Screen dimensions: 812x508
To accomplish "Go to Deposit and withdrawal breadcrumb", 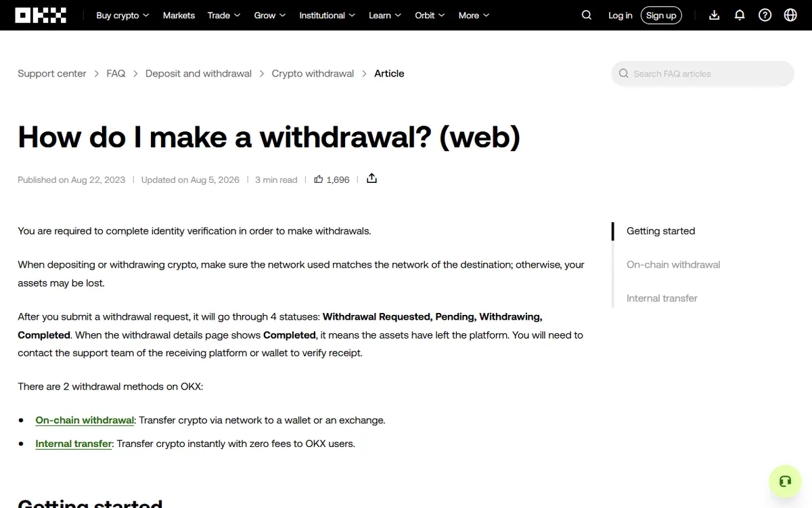I will [198, 73].
